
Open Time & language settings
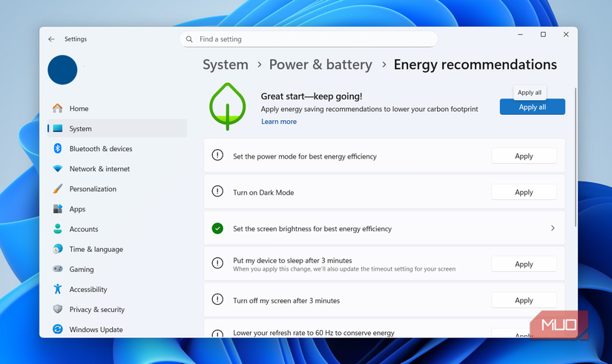pos(117,249)
